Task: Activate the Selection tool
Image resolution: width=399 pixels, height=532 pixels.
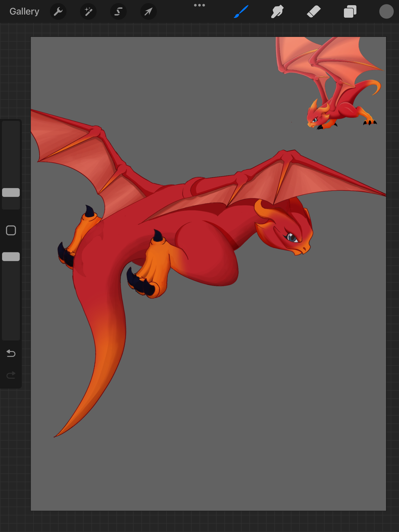Action: tap(118, 11)
